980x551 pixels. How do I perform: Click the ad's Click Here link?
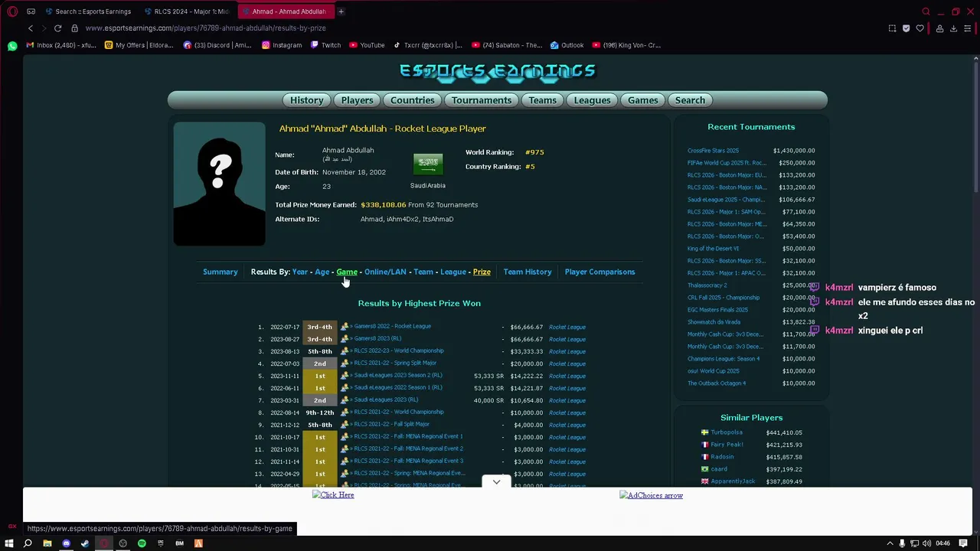(x=333, y=495)
